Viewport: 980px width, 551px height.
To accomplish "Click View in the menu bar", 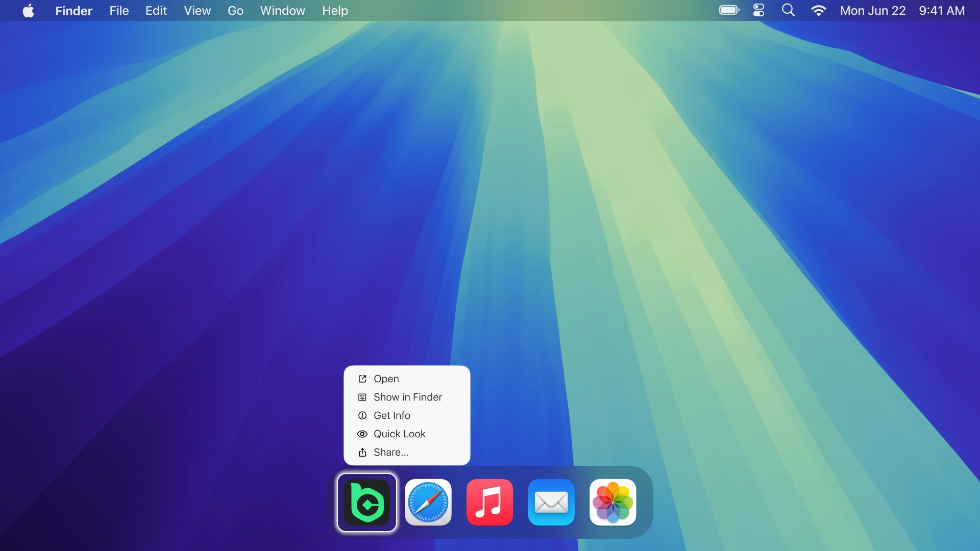I will (x=197, y=10).
